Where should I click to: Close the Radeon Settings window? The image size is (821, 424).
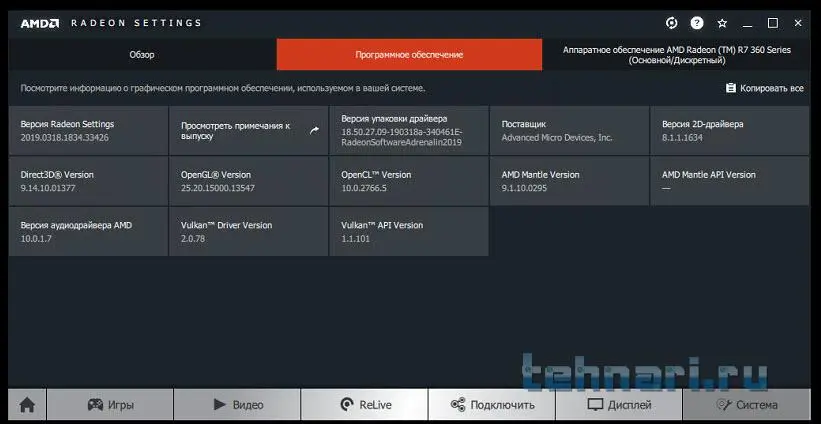pyautogui.click(x=798, y=23)
